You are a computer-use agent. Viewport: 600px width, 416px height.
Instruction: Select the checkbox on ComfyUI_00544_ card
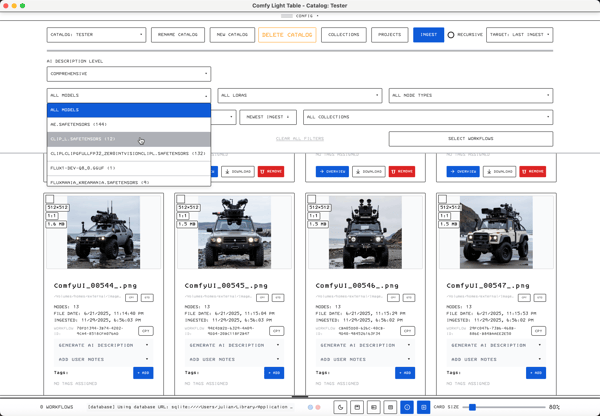pyautogui.click(x=50, y=199)
